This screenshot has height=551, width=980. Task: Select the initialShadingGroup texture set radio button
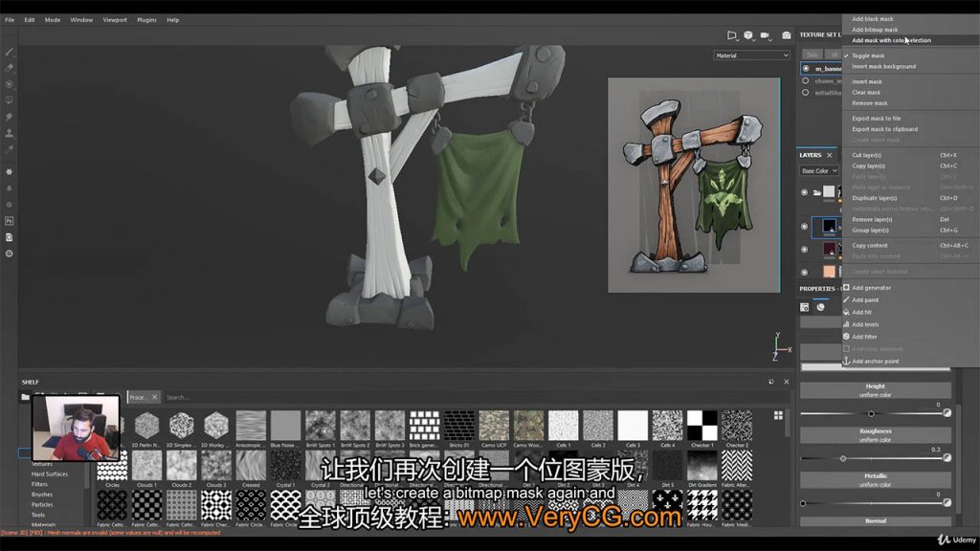coord(806,93)
